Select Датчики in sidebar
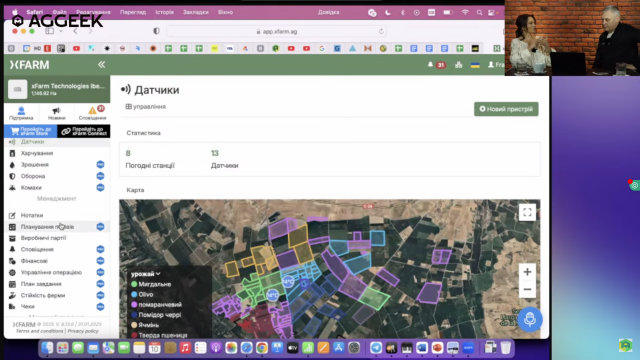Image resolution: width=640 pixels, height=360 pixels. (x=32, y=142)
